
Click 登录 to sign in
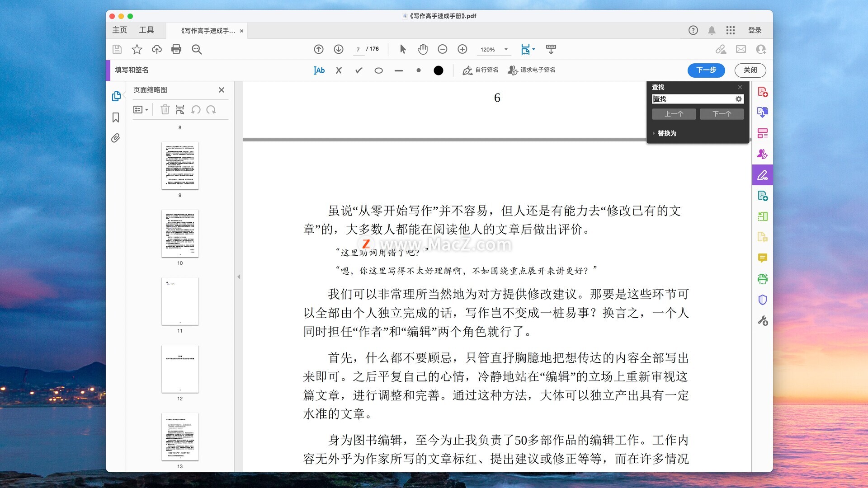(755, 30)
